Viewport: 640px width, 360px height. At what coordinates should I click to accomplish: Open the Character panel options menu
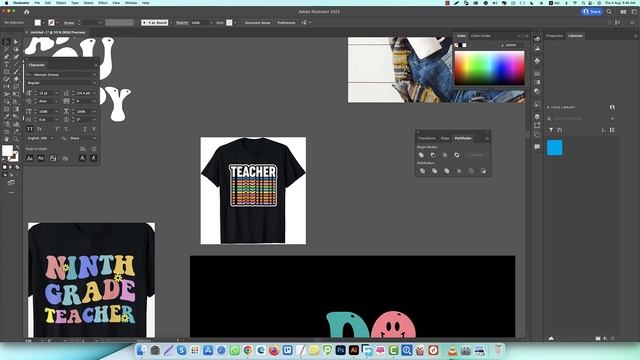pyautogui.click(x=96, y=65)
